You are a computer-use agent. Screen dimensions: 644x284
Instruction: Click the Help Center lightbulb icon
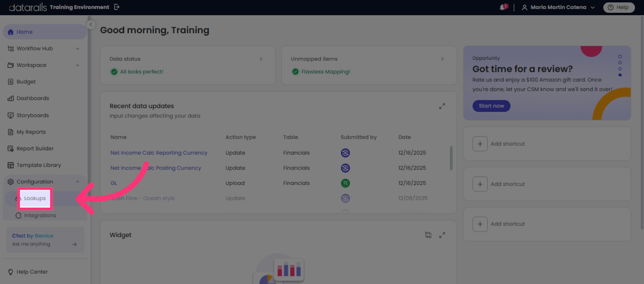click(10, 272)
